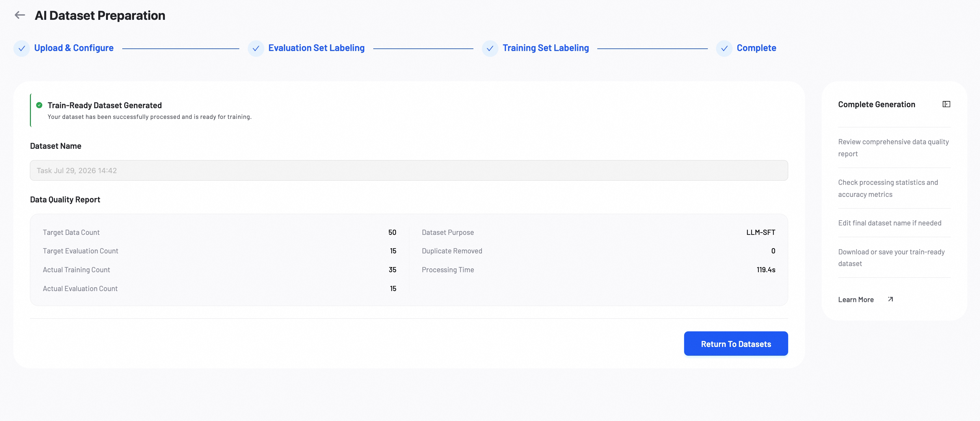
Task: Click Check processing statistics and accuracy metrics
Action: (x=888, y=188)
